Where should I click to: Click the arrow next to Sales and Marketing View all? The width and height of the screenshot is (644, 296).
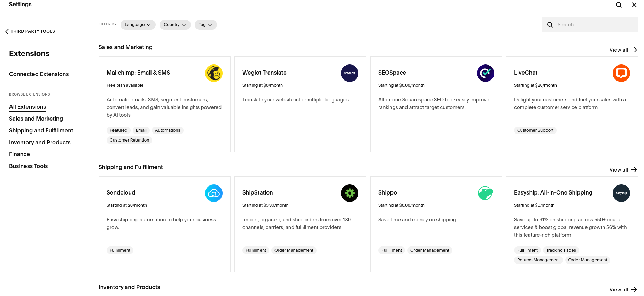point(634,50)
